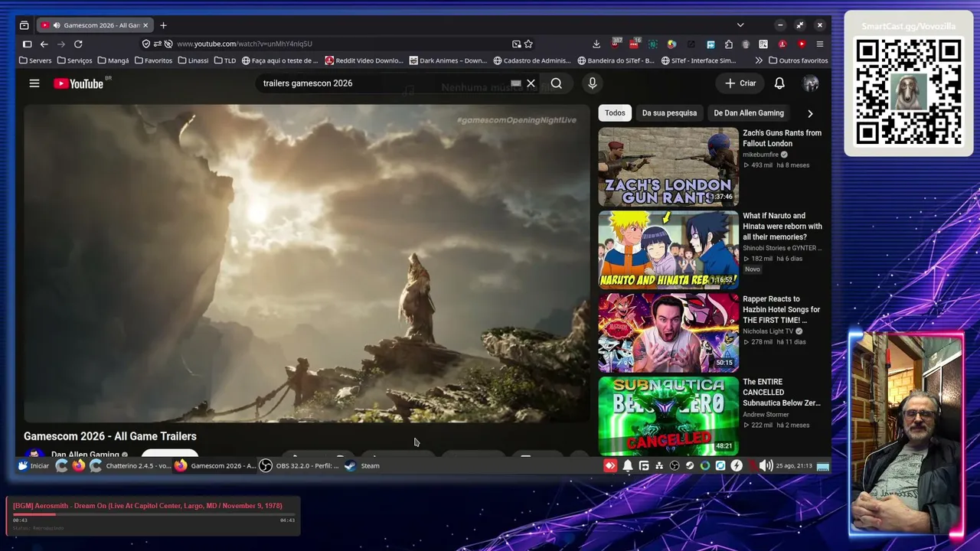The image size is (980, 551).
Task: Open YouTube notifications bell
Action: [779, 83]
